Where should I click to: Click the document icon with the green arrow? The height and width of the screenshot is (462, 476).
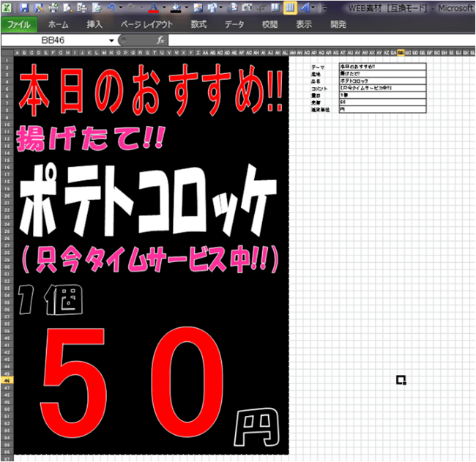point(97,7)
